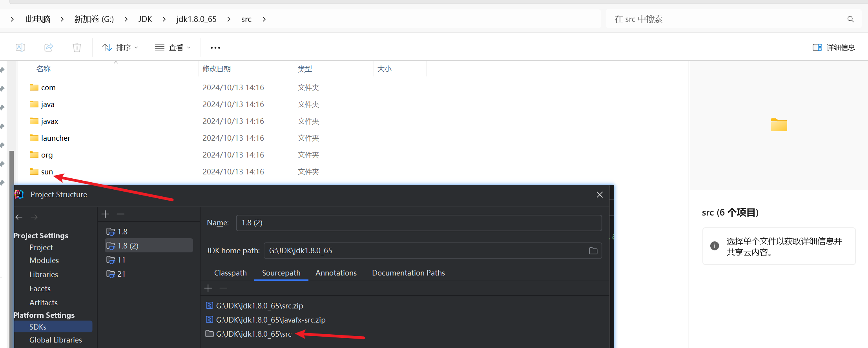
Task: Open the 查看 view dropdown
Action: tap(173, 47)
